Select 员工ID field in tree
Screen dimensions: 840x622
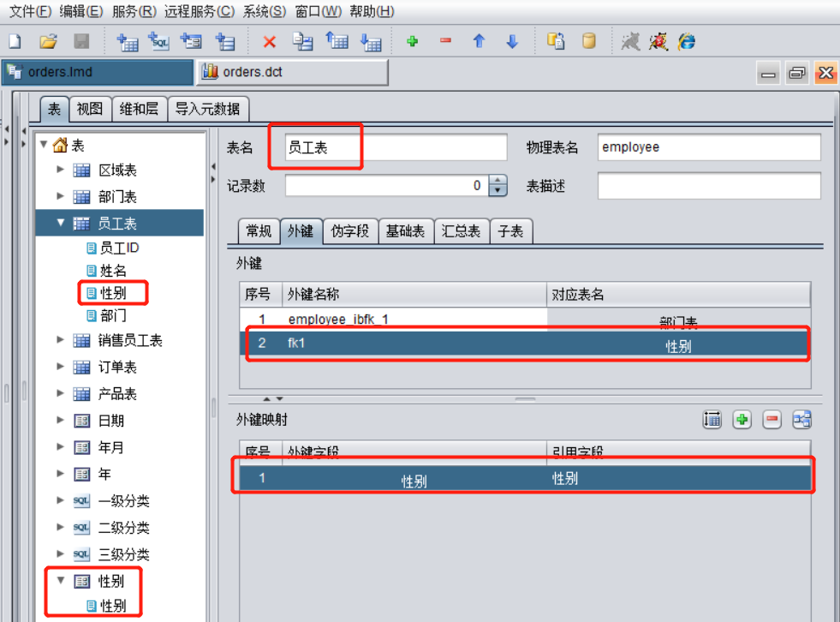click(113, 248)
